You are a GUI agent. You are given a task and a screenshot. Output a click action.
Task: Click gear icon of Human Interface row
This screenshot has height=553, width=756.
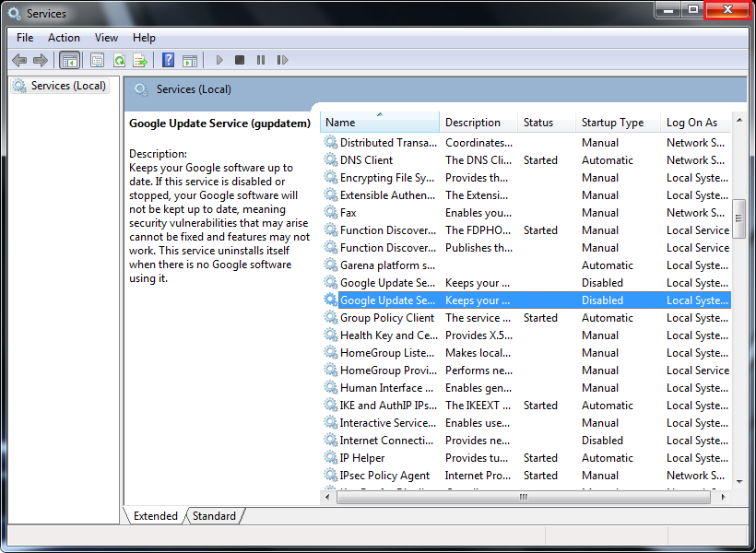pyautogui.click(x=331, y=388)
